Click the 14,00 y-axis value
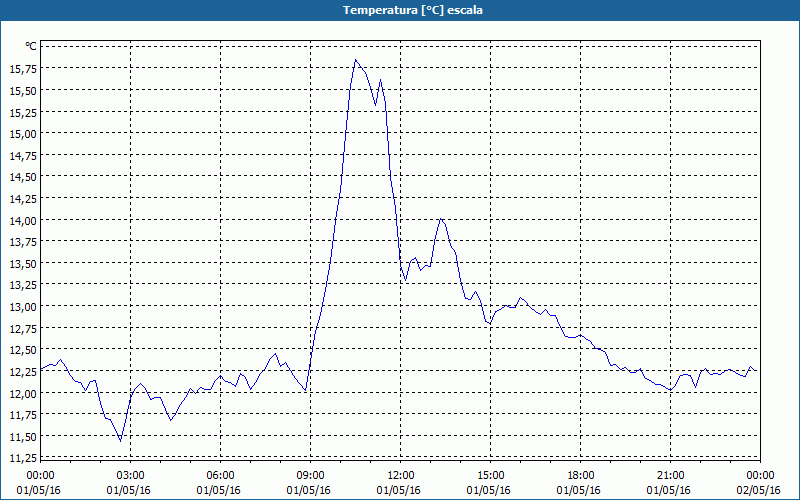This screenshot has height=500, width=800. coord(22,220)
